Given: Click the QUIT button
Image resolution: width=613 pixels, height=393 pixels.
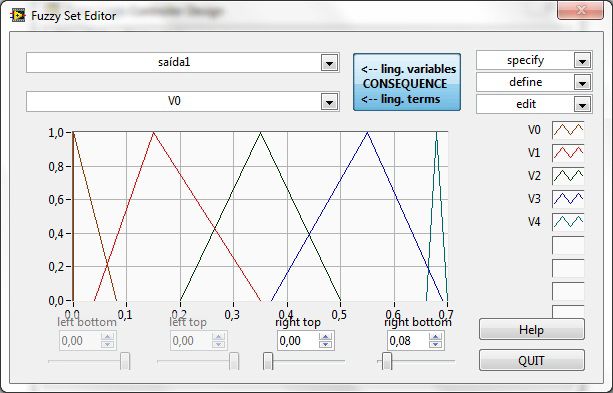Looking at the screenshot, I should (x=532, y=361).
